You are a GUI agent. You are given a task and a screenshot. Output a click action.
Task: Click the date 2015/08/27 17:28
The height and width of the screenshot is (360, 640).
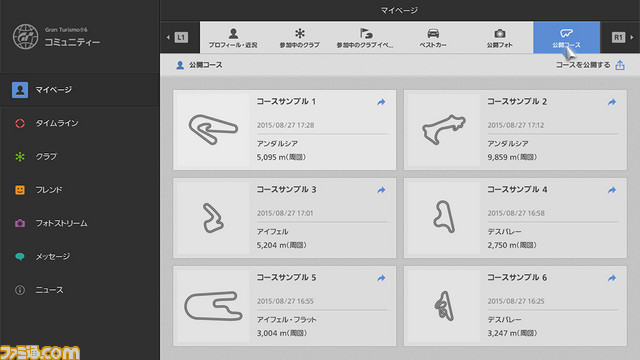285,125
